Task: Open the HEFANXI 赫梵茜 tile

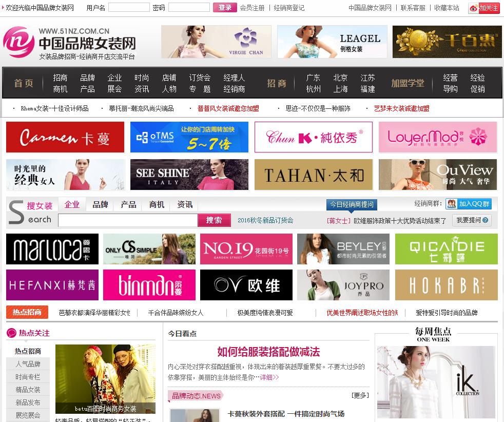Action: 52,285
